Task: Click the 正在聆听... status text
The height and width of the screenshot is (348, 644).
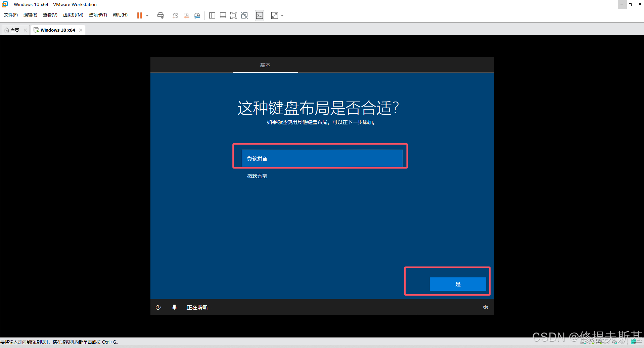Action: (x=199, y=308)
